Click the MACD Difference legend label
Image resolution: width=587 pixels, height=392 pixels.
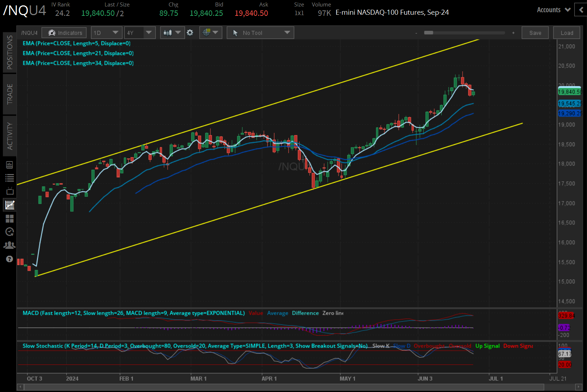(x=305, y=313)
